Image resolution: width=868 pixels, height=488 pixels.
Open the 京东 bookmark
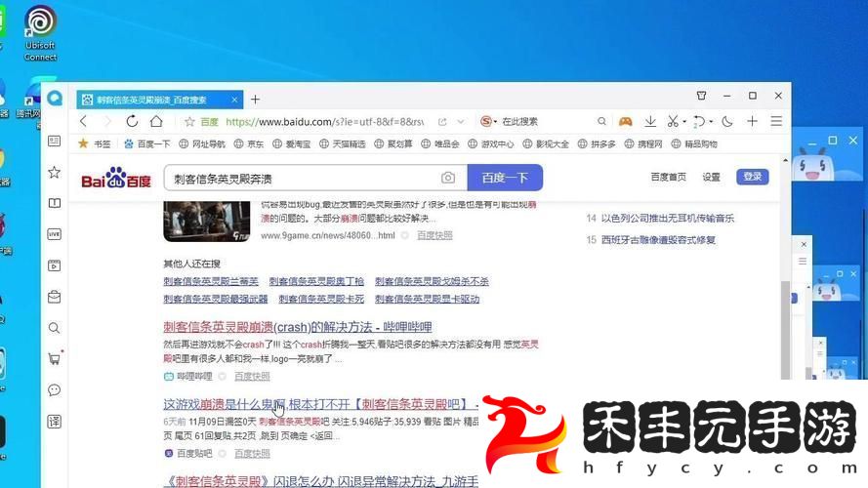coord(249,143)
